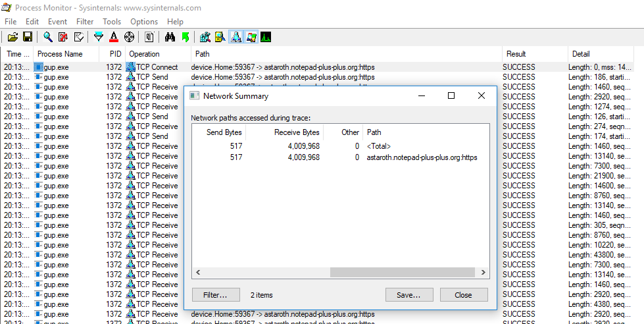Image resolution: width=644 pixels, height=324 pixels.
Task: Click the Network Summary scrollbar right arrow
Action: [483, 272]
